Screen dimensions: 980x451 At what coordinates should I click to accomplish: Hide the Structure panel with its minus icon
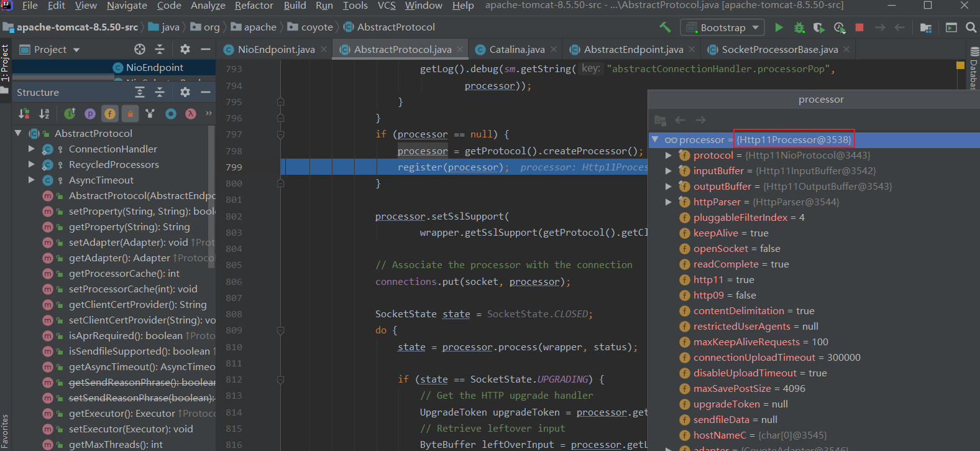(x=206, y=92)
